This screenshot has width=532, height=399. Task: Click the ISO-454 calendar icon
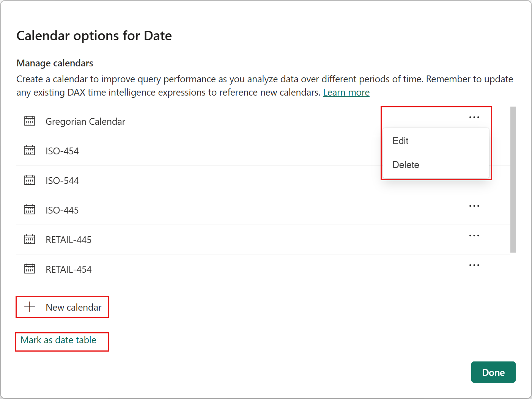click(30, 151)
